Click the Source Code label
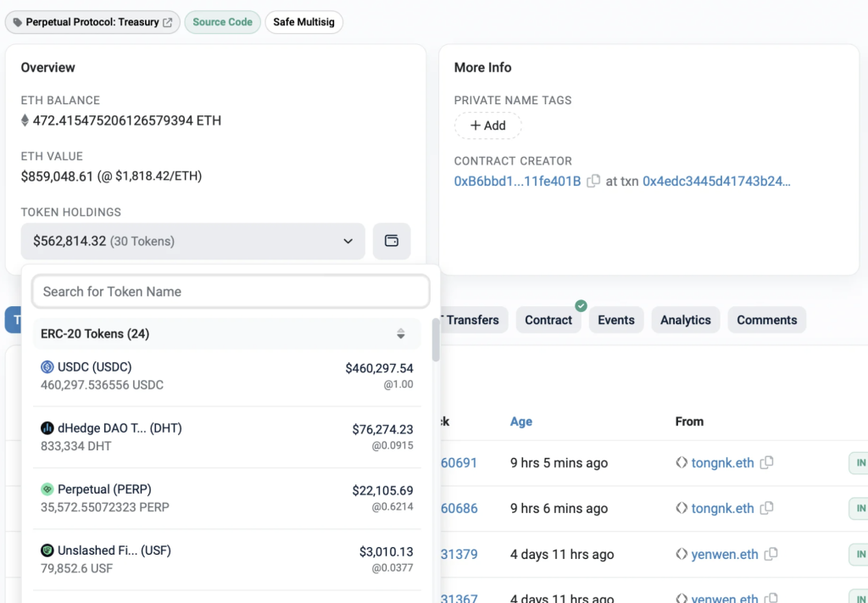The image size is (868, 603). point(223,23)
